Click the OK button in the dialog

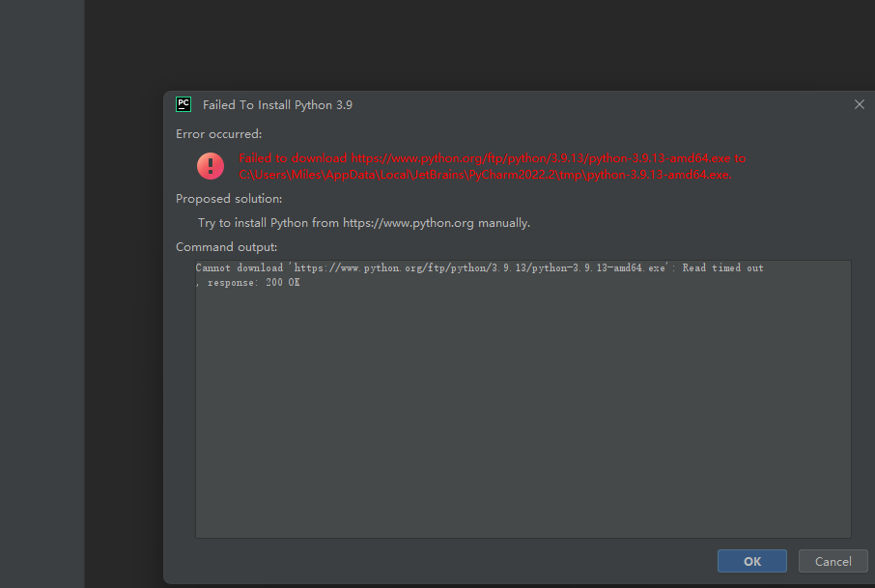pos(751,561)
